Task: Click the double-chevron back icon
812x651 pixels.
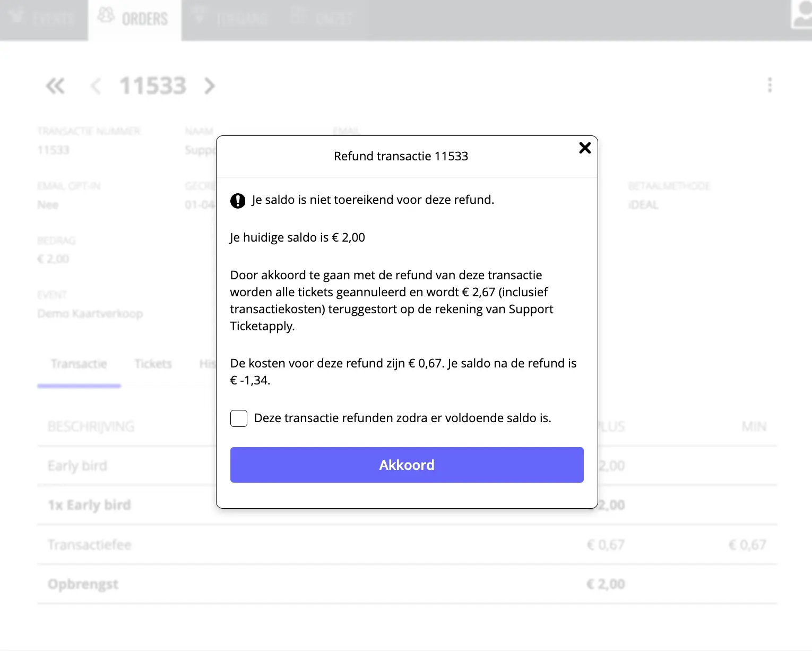Action: [x=55, y=86]
